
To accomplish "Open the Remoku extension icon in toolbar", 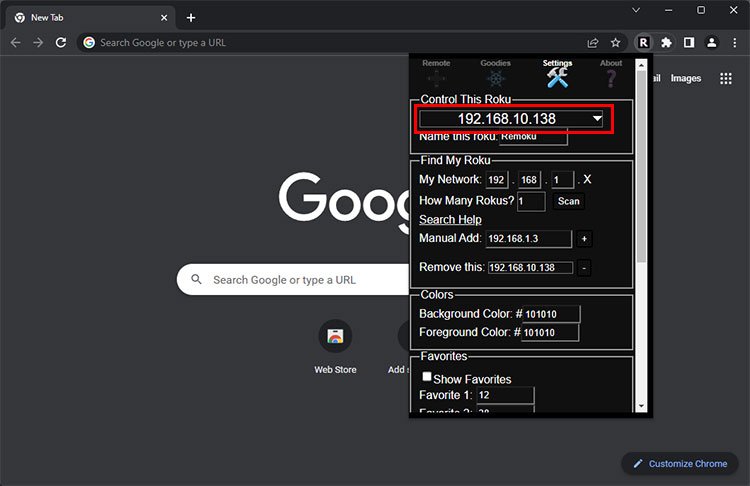I will [643, 43].
